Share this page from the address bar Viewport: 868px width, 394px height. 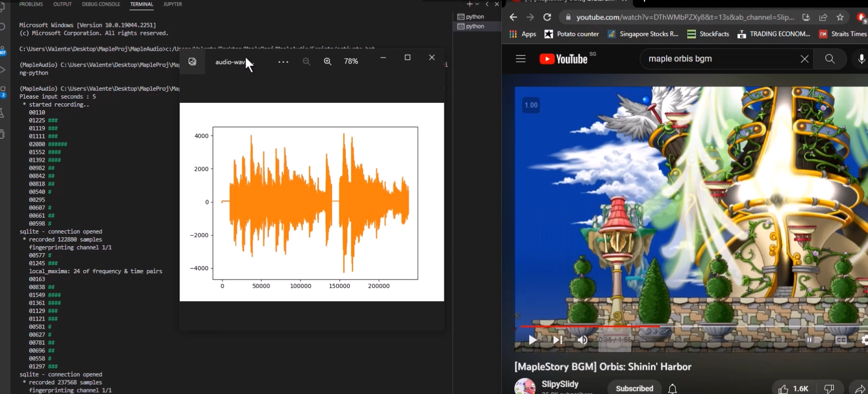(x=823, y=17)
